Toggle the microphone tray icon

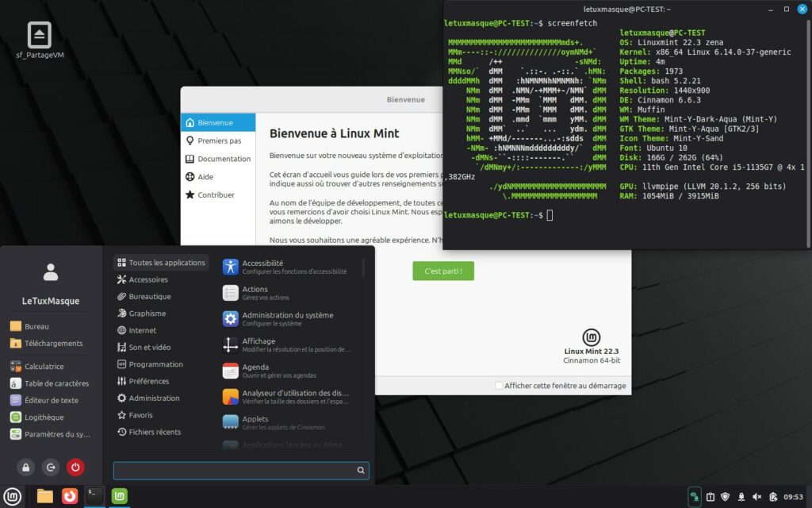pos(741,498)
